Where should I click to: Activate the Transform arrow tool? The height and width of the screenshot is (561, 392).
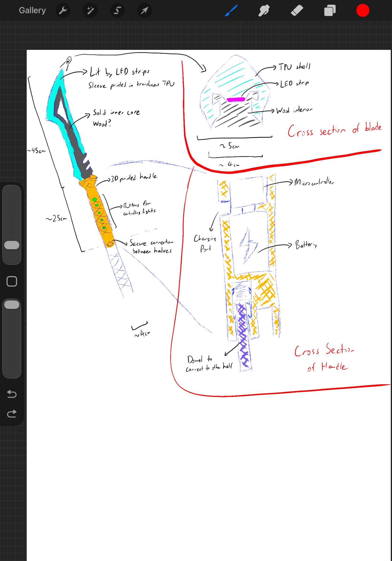coord(145,11)
